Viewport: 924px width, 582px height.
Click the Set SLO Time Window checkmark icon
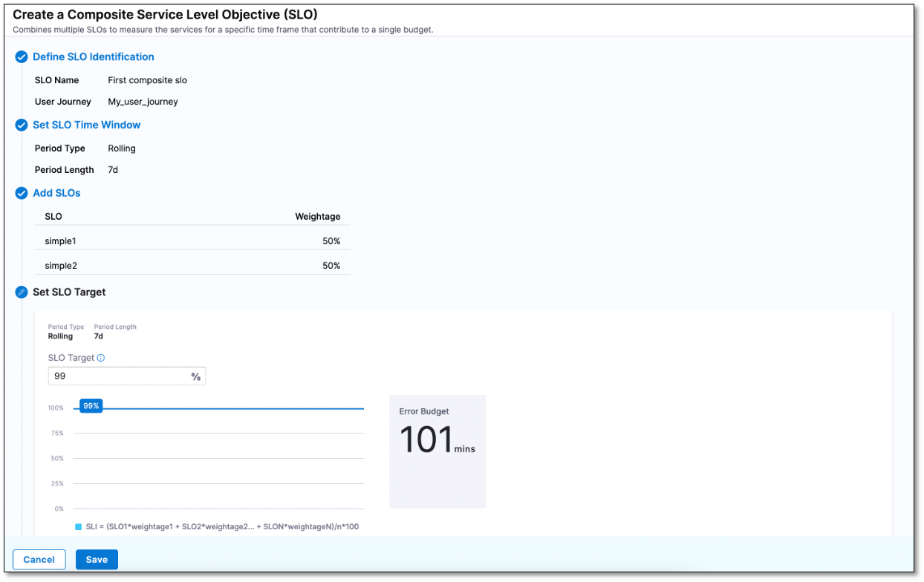point(22,125)
